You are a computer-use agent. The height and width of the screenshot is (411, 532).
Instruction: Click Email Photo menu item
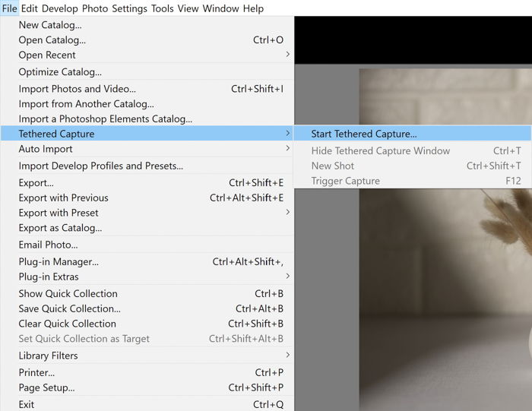click(49, 245)
